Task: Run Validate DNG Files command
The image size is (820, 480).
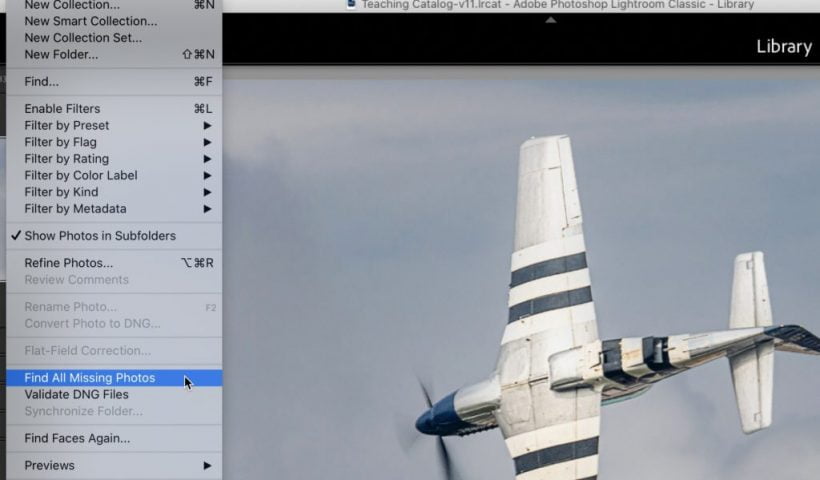Action: click(x=76, y=394)
